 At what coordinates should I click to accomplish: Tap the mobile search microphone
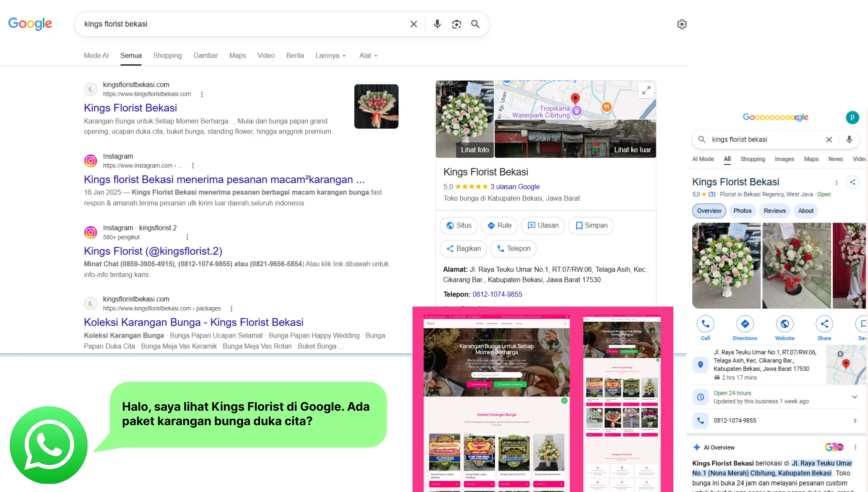[x=849, y=139]
